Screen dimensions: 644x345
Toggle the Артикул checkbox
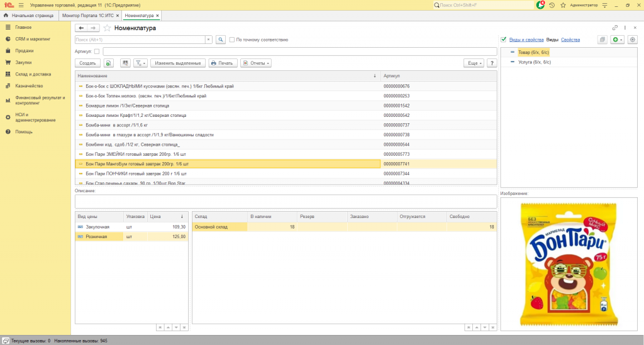pos(97,52)
